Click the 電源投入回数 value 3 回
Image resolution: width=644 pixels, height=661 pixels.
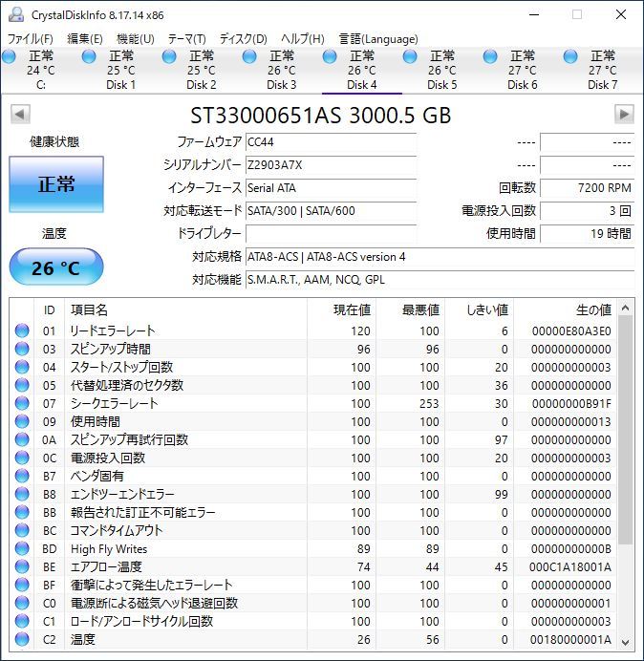587,210
